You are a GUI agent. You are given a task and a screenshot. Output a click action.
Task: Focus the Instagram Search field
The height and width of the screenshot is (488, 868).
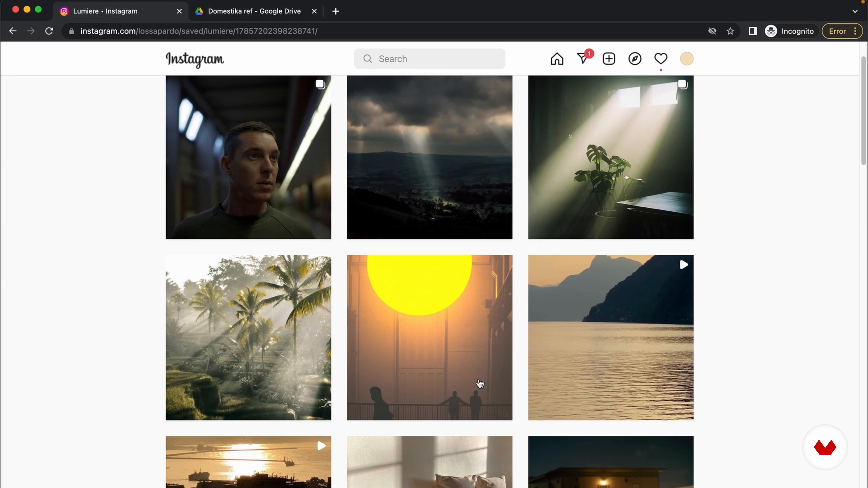[x=429, y=59]
